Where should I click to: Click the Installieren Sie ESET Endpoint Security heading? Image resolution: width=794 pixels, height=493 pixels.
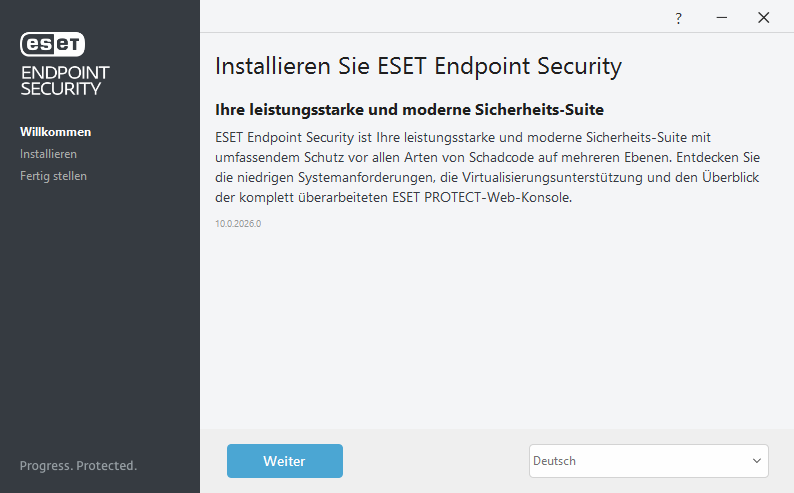[418, 67]
